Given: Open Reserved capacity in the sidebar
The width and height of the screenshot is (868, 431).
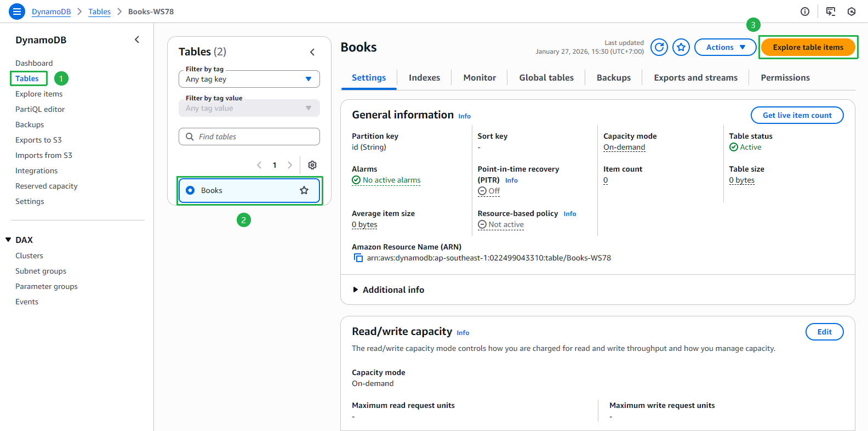Looking at the screenshot, I should point(47,186).
